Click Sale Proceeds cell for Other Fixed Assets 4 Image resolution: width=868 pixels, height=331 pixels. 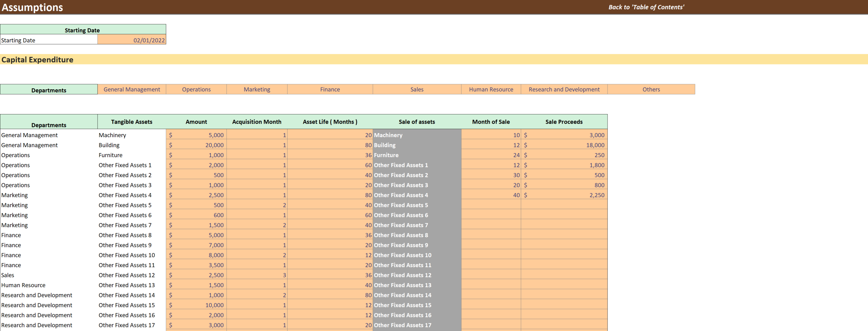[564, 195]
